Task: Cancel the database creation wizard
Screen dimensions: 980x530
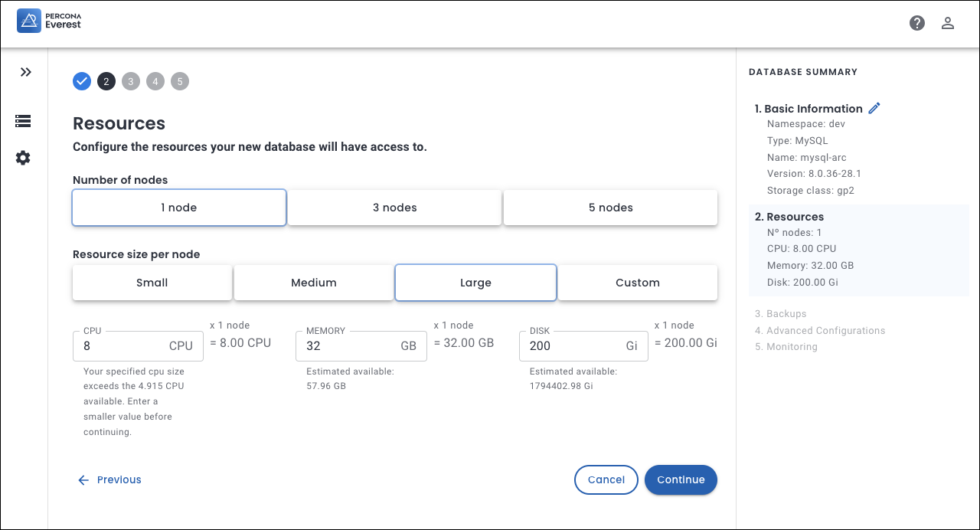Action: pos(606,479)
